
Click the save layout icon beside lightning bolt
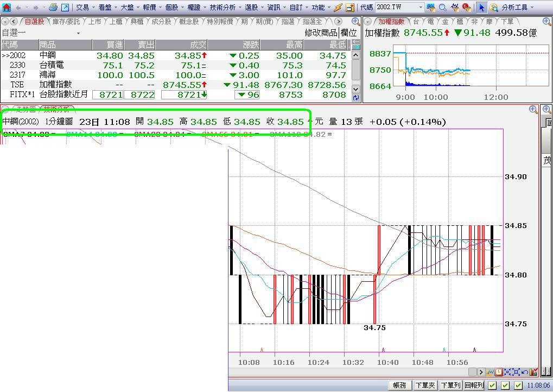(x=350, y=7)
